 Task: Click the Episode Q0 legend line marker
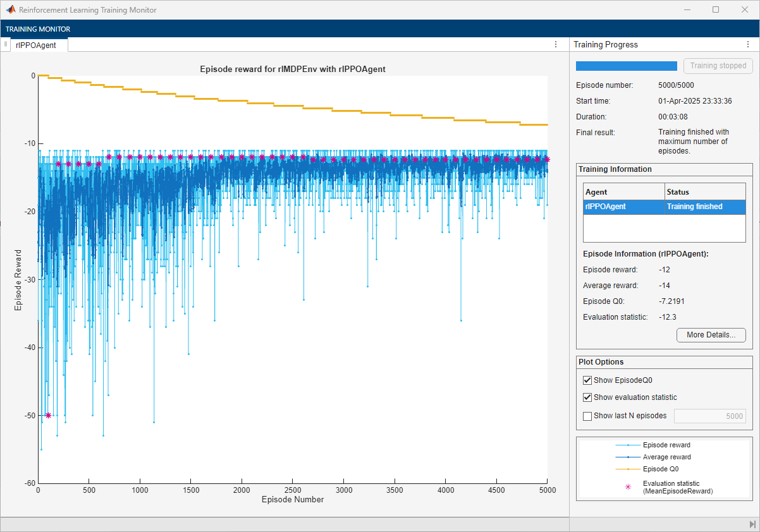628,469
